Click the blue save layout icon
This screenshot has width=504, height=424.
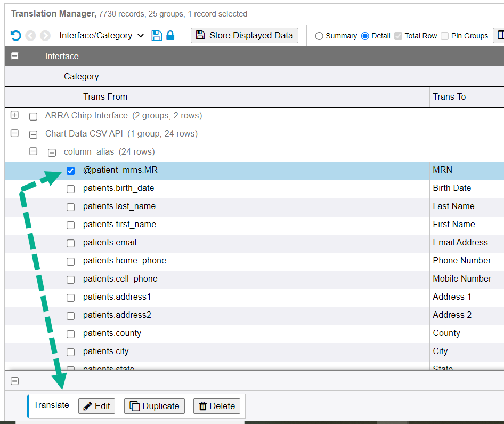(157, 36)
